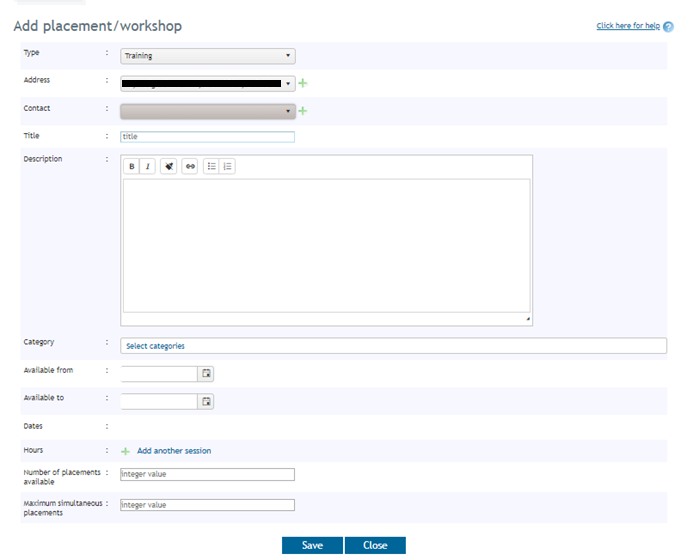Click green plus beside Add another session
Image resolution: width=681 pixels, height=560 pixels.
[x=126, y=451]
